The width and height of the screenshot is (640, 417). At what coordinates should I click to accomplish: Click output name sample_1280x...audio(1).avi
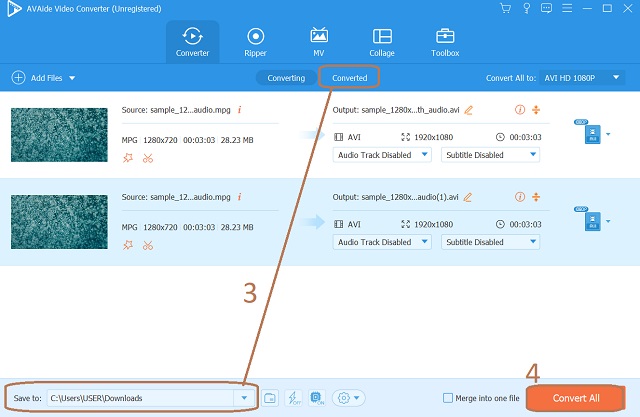(x=410, y=197)
